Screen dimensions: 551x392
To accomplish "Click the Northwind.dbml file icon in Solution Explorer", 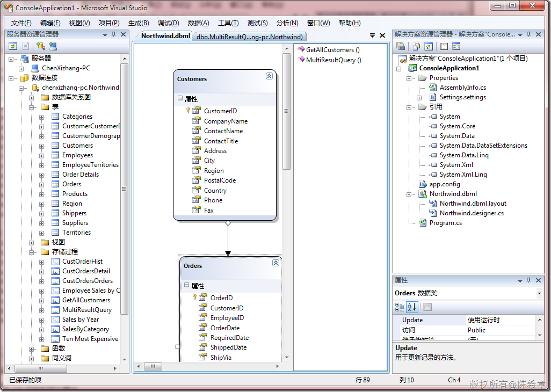I will (423, 193).
